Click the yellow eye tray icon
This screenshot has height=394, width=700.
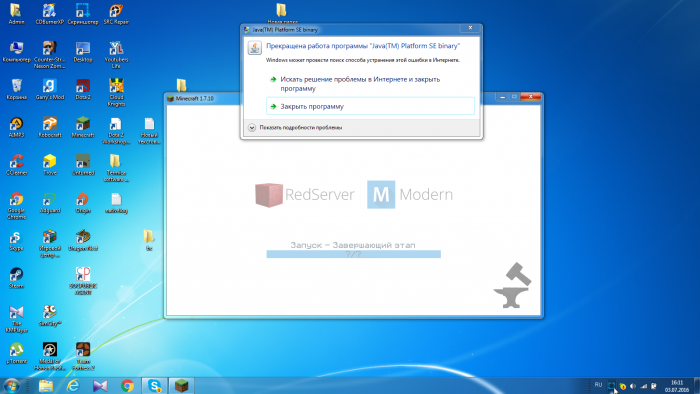tap(622, 386)
